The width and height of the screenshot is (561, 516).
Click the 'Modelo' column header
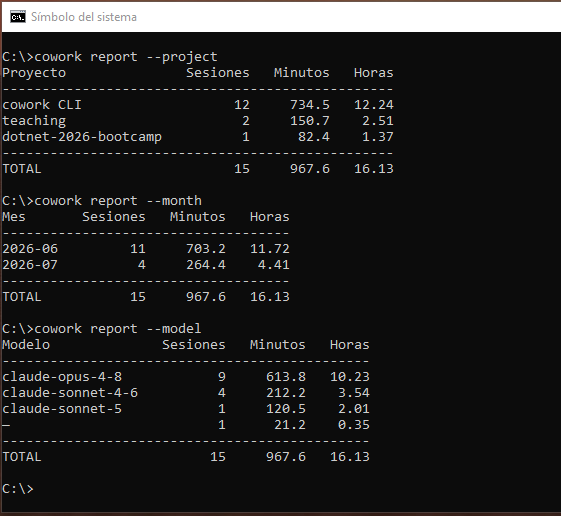click(x=26, y=345)
